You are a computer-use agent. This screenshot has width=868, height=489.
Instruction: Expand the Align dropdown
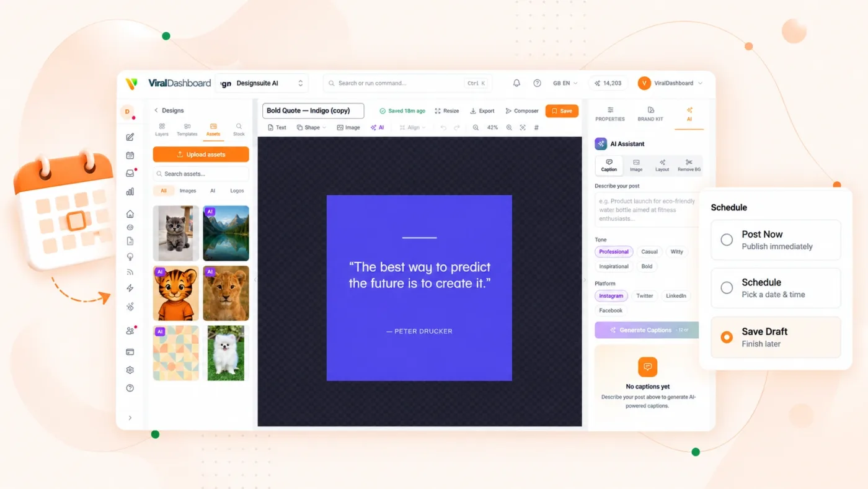tap(413, 128)
